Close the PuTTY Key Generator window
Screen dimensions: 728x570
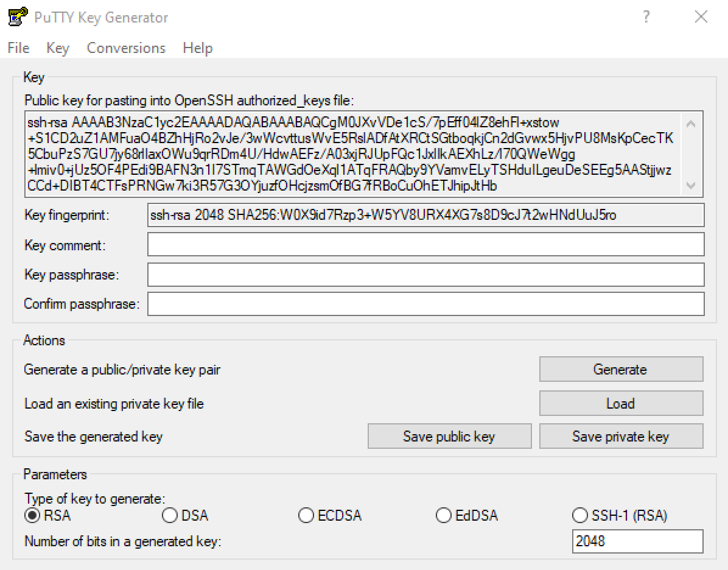(x=701, y=17)
